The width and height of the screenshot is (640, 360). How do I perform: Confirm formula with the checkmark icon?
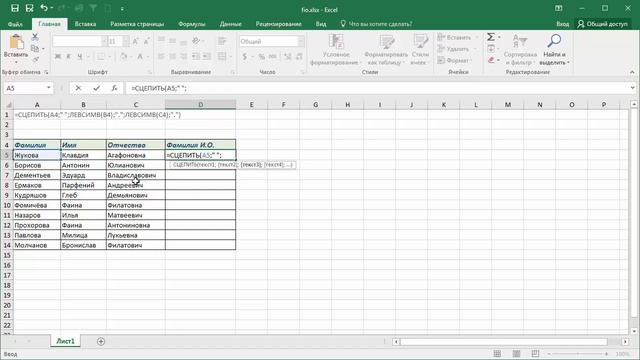(x=96, y=88)
